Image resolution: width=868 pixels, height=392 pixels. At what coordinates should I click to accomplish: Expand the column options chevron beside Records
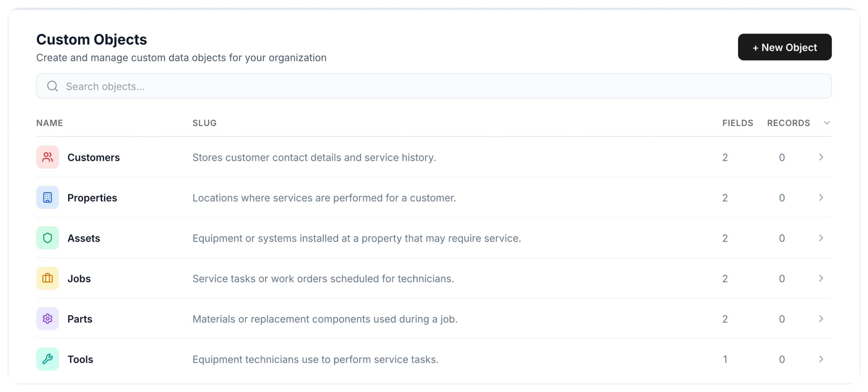tap(827, 123)
